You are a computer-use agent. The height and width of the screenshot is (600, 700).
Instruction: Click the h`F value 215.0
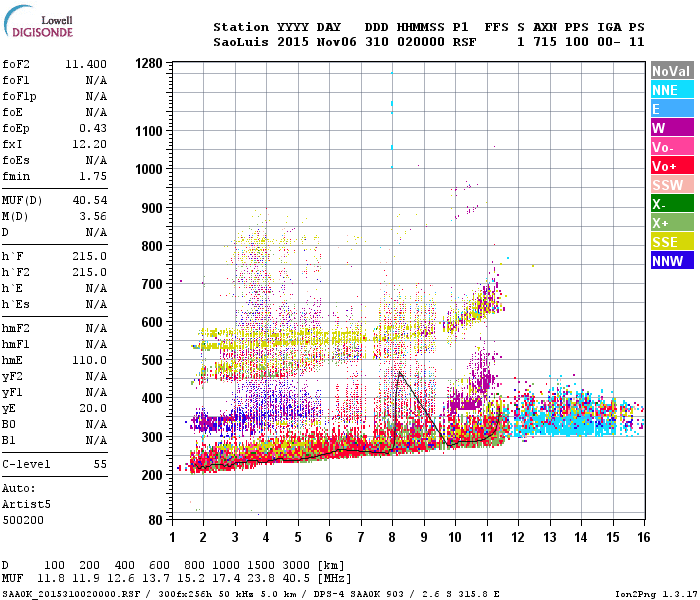point(89,256)
